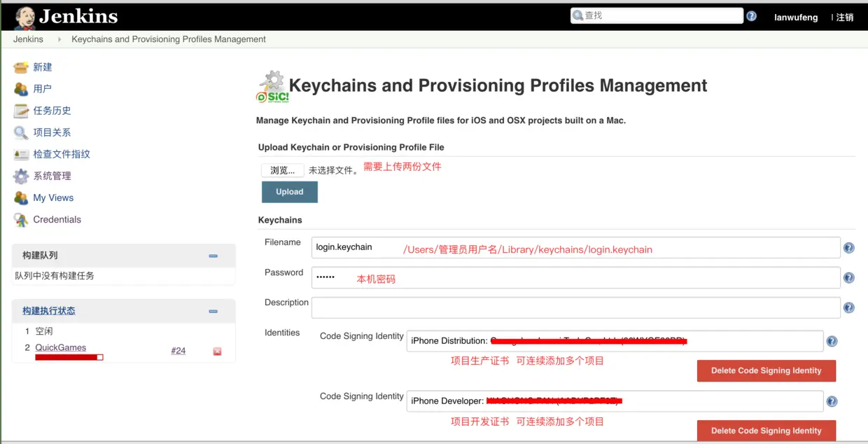This screenshot has height=444, width=868.
Task: Click the breadcrumb arrow after Jenkins
Action: pyautogui.click(x=59, y=39)
